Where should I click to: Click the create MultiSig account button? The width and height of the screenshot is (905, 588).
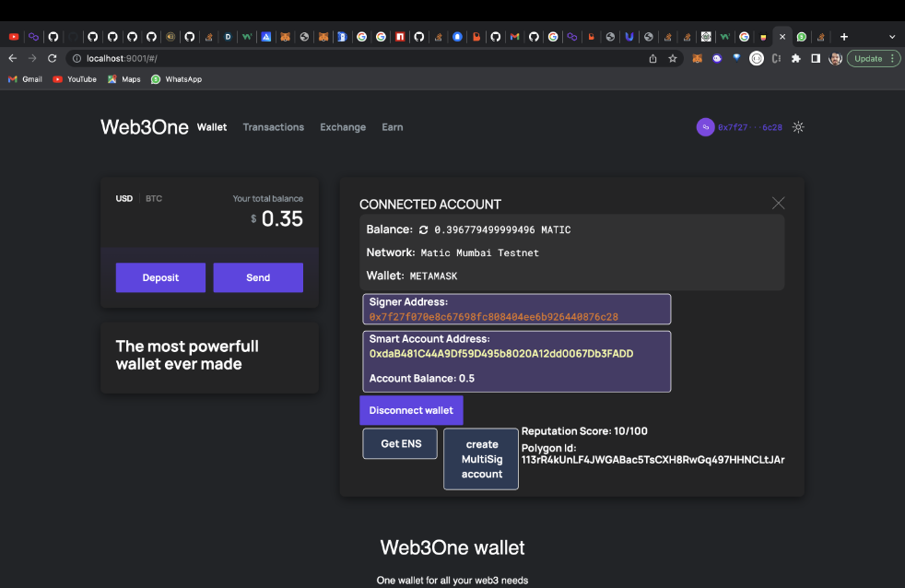(x=481, y=459)
